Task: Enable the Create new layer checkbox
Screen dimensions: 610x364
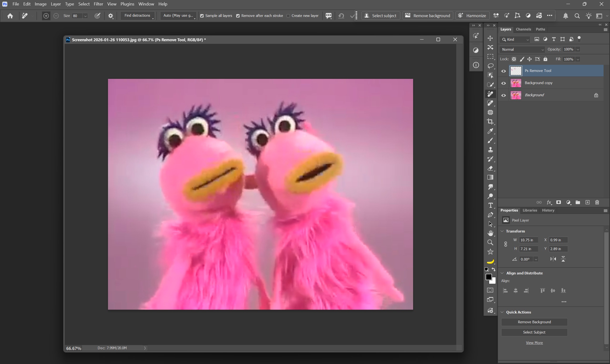Action: [x=288, y=16]
